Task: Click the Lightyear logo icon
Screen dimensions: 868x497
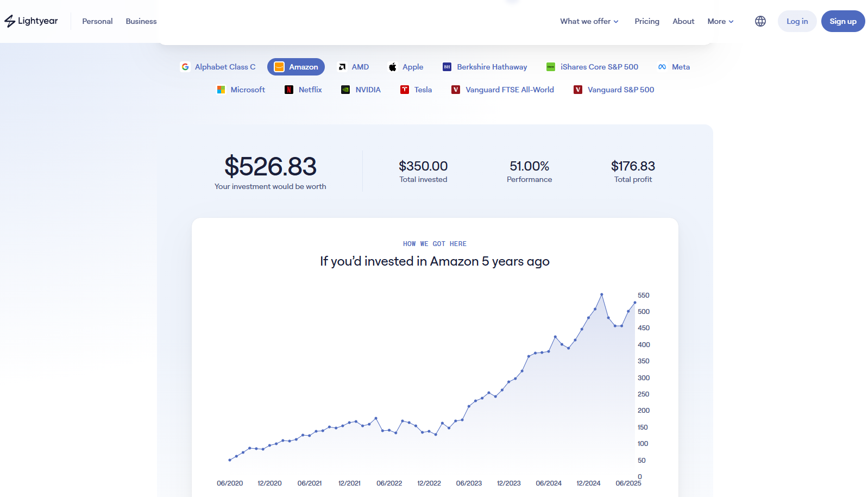Action: click(x=10, y=21)
